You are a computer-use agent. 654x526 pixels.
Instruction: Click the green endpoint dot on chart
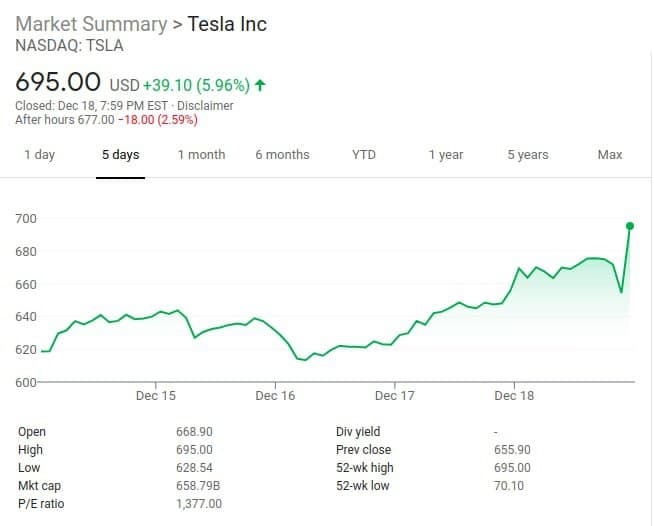[x=630, y=226]
